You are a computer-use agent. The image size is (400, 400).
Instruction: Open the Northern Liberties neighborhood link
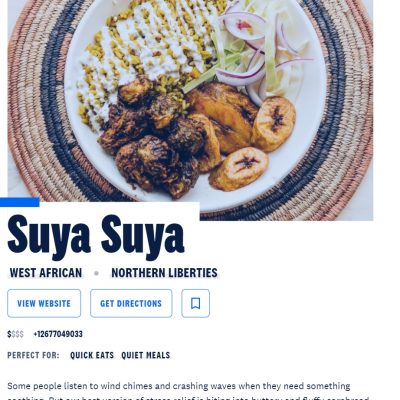click(164, 273)
